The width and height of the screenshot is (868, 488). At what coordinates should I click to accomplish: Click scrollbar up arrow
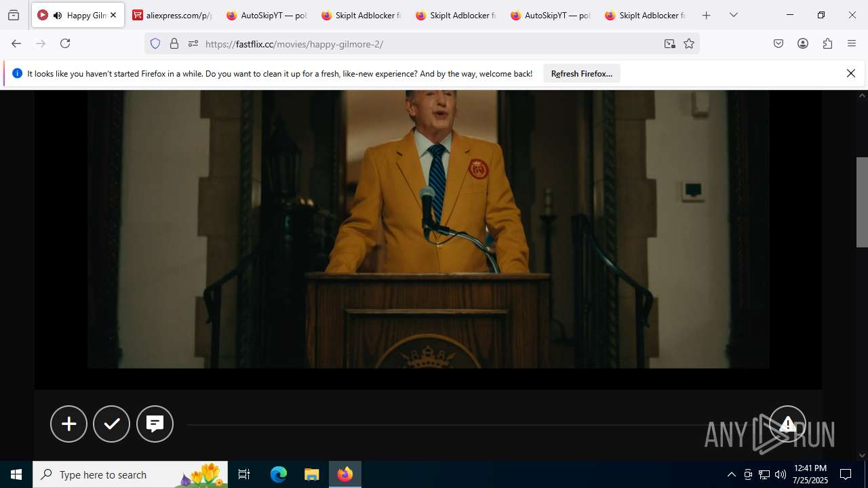[x=862, y=96]
